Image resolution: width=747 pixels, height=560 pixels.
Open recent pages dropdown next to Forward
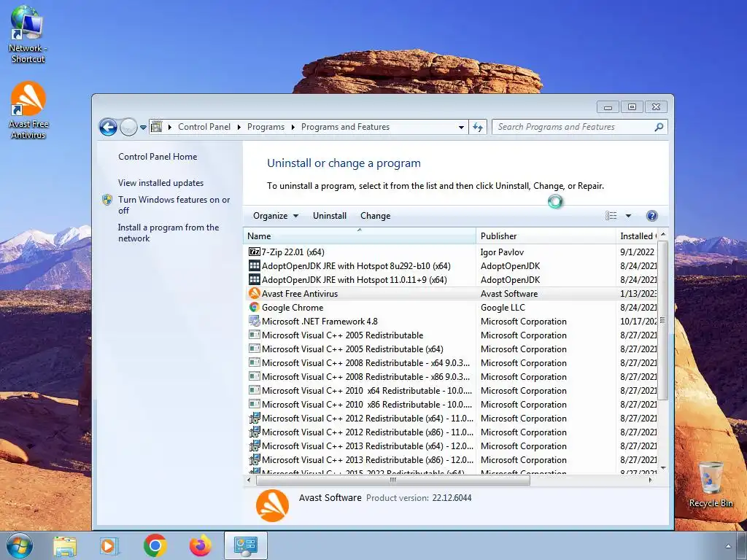[x=143, y=127]
